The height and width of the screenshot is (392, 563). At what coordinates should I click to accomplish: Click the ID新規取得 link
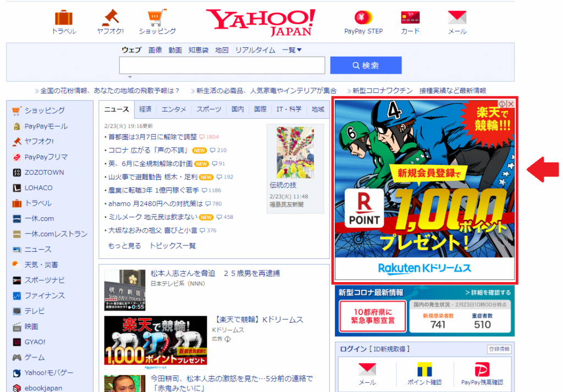pyautogui.click(x=390, y=349)
